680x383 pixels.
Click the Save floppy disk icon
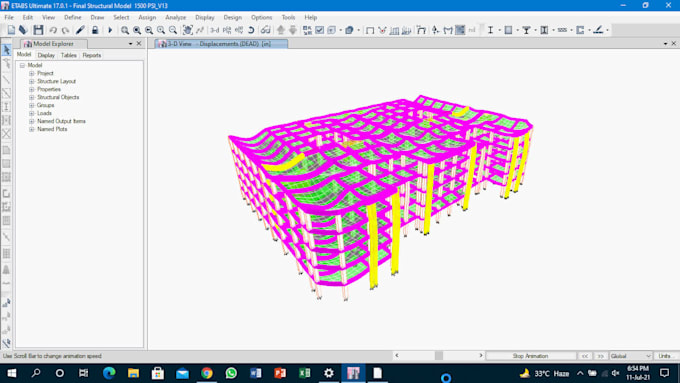tap(38, 30)
